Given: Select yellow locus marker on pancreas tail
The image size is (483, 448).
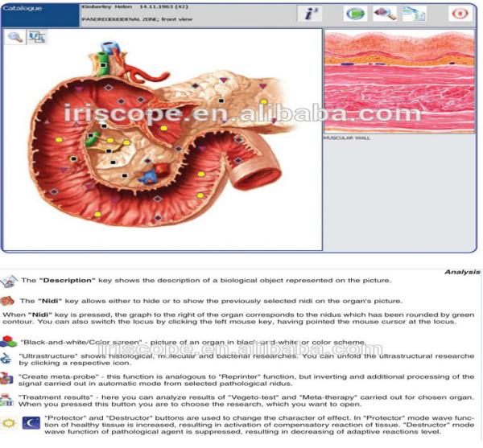Looking at the screenshot, I should click(264, 101).
